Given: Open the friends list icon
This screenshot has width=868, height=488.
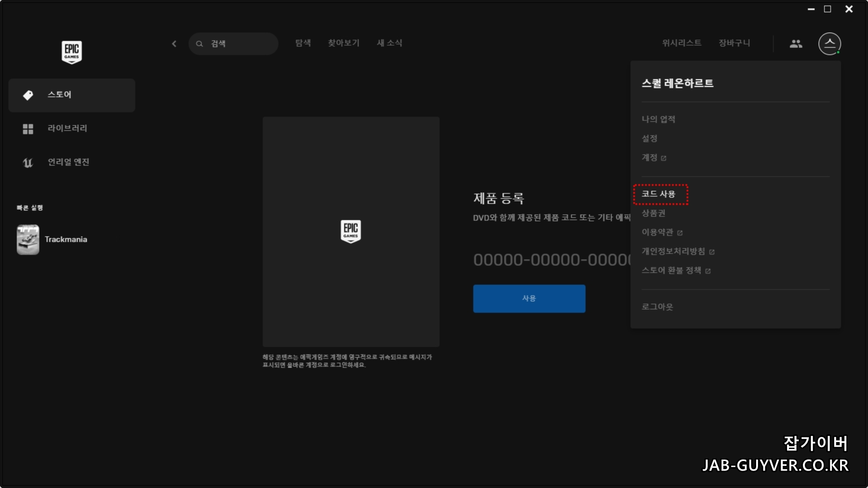Looking at the screenshot, I should point(796,44).
